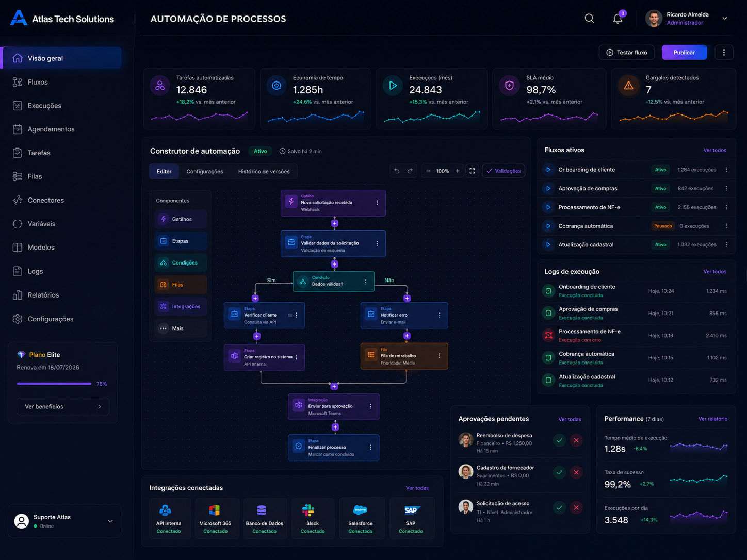
Task: Open Conectores in the sidebar
Action: [62, 200]
